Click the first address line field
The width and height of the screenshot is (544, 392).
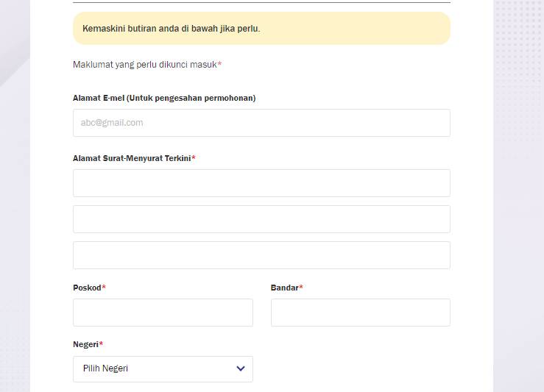[261, 183]
